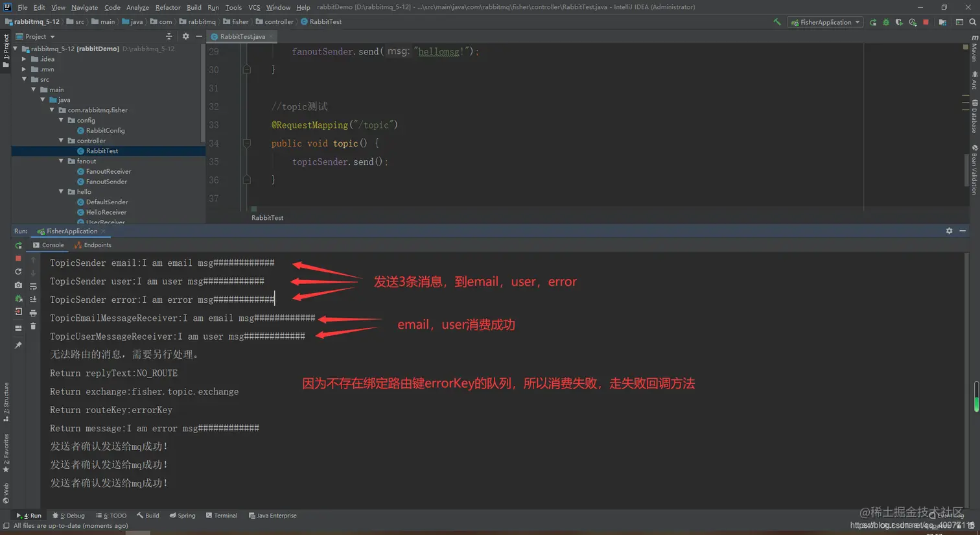Click the Print console icon
The height and width of the screenshot is (535, 980).
[33, 313]
